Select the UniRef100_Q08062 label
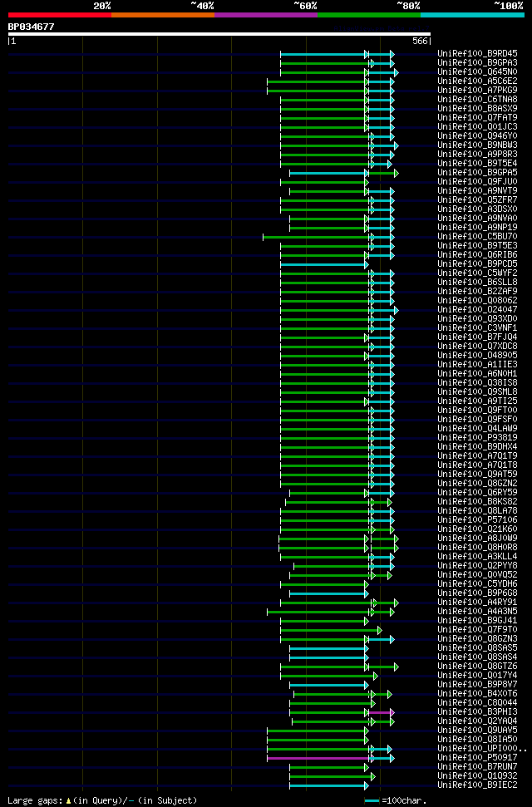Viewport: 532px width, 807px height. pos(477,301)
